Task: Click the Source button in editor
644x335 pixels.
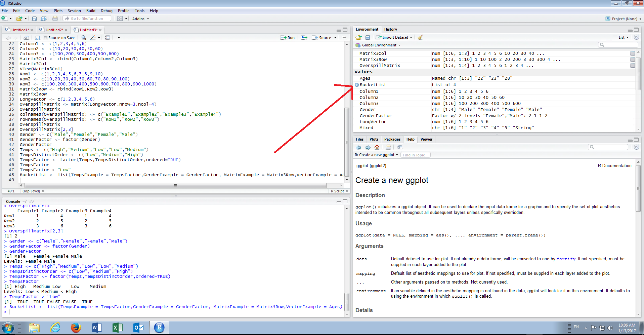Action: pos(321,38)
